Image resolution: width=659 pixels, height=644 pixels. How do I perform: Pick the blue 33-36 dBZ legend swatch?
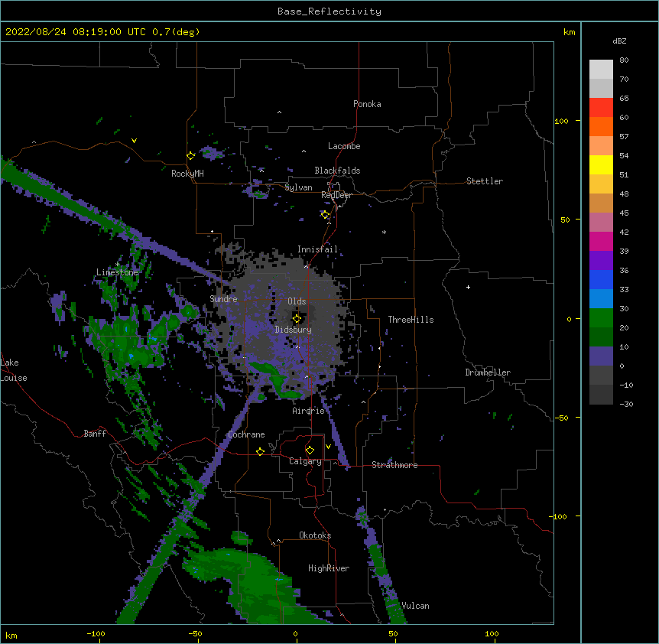(601, 279)
